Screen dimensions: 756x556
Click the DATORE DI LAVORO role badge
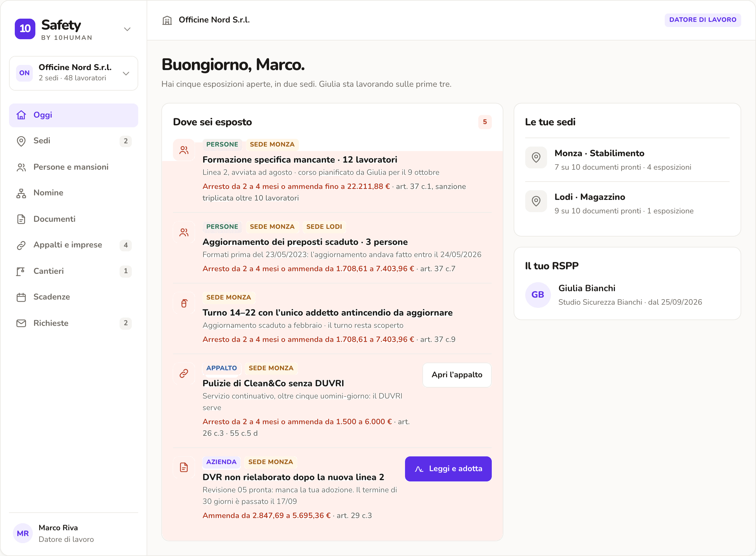point(702,20)
